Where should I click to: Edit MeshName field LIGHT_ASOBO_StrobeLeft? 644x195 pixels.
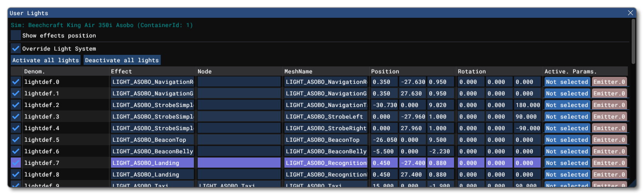pyautogui.click(x=326, y=117)
